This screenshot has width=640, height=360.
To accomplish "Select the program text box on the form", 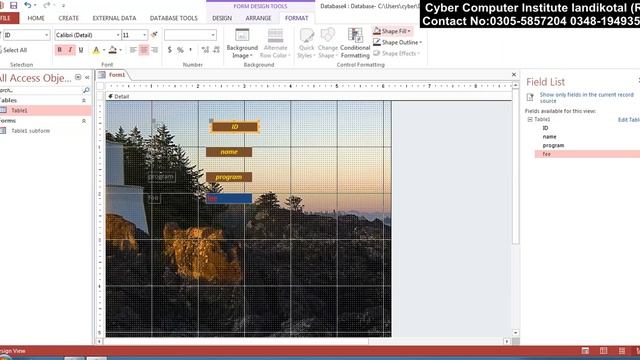I will click(x=229, y=177).
